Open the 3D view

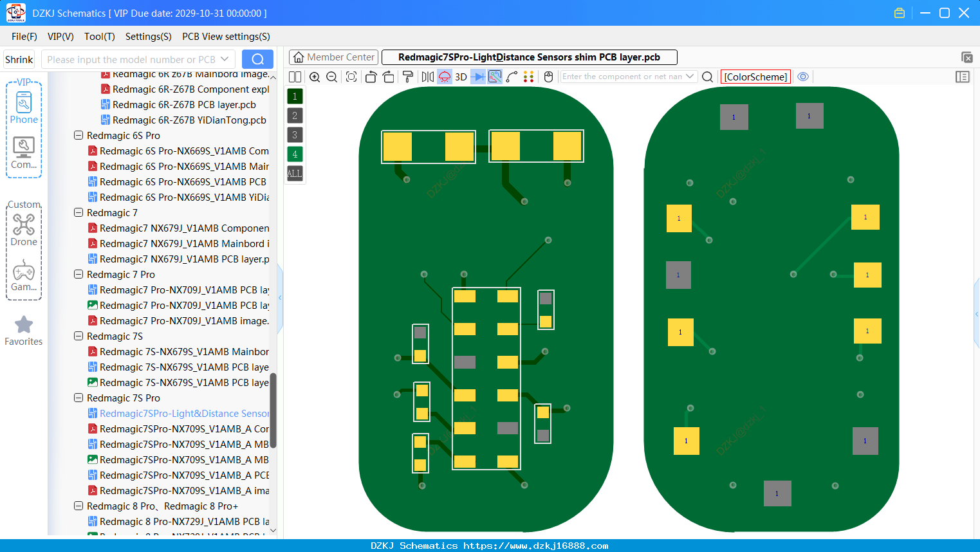click(x=461, y=77)
